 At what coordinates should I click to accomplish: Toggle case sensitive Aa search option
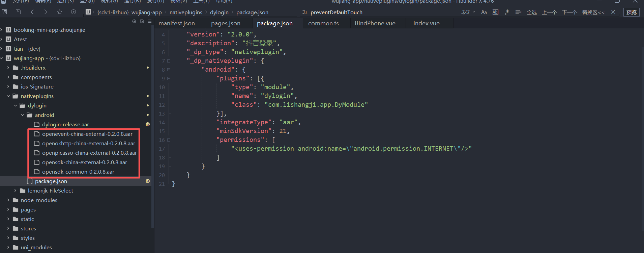484,12
